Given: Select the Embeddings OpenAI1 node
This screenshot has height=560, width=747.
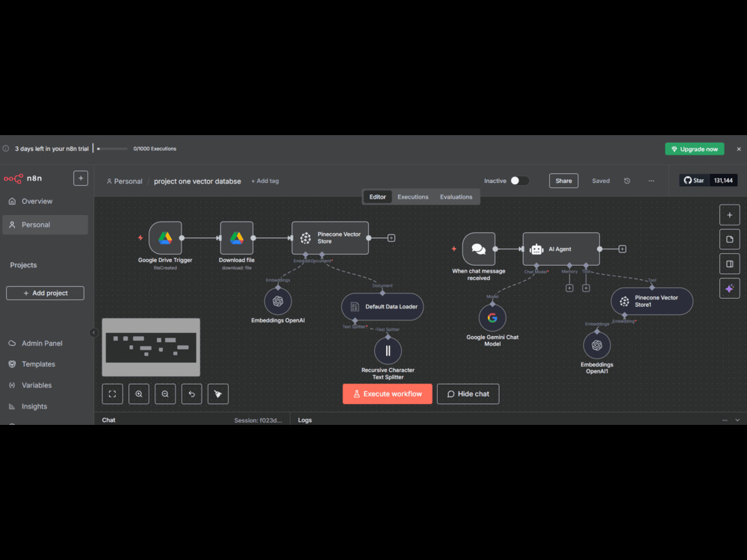Looking at the screenshot, I should [x=597, y=345].
